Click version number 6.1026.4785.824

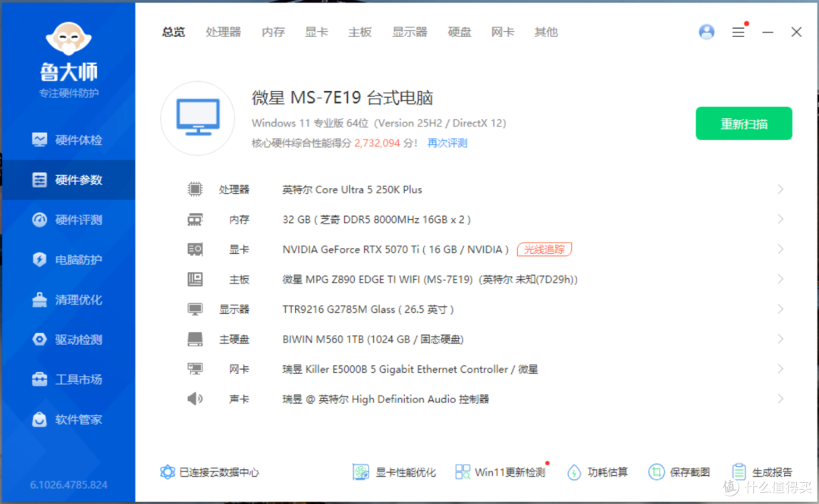click(68, 485)
